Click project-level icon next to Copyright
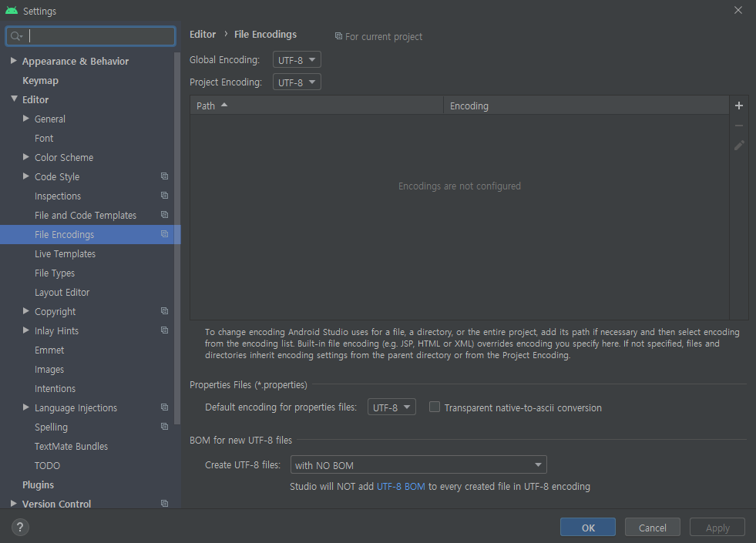Viewport: 756px width, 543px height. 164,311
